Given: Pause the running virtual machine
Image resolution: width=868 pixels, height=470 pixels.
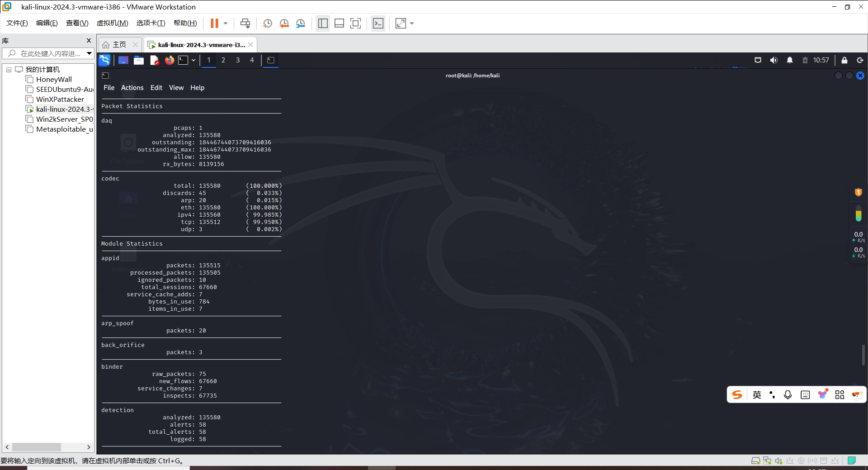Looking at the screenshot, I should 214,23.
